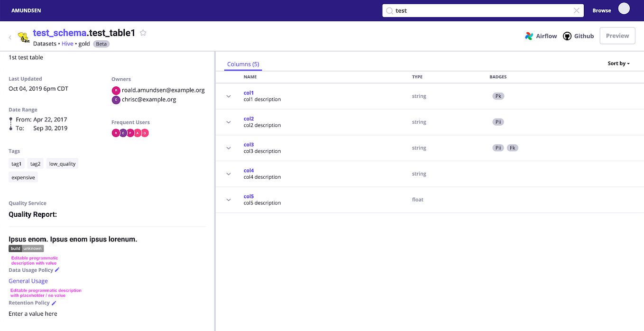Open the Browse menu
The height and width of the screenshot is (331, 644).
click(601, 10)
